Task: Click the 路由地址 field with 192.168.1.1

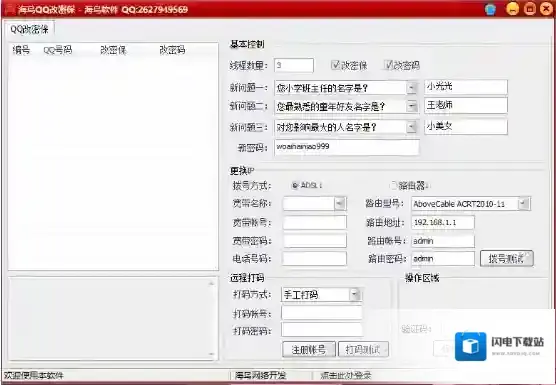Action: click(443, 223)
